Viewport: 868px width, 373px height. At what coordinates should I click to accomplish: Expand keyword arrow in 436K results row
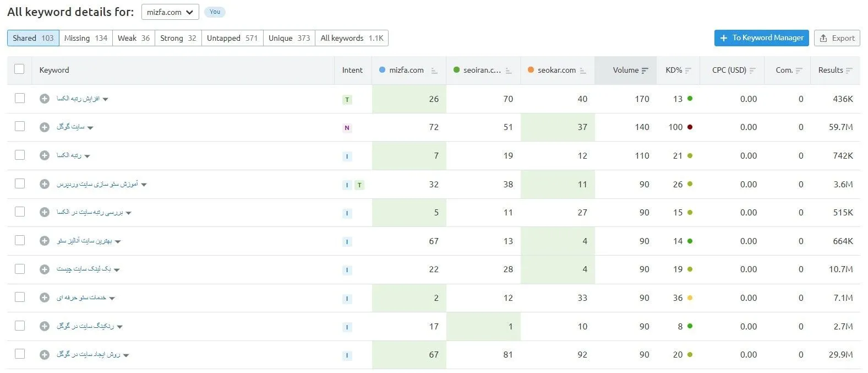tap(106, 100)
